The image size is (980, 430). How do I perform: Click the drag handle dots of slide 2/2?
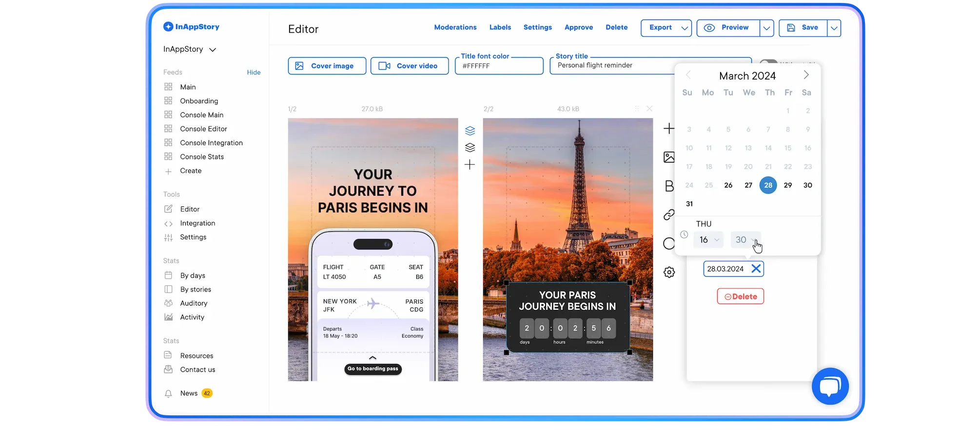(x=637, y=109)
